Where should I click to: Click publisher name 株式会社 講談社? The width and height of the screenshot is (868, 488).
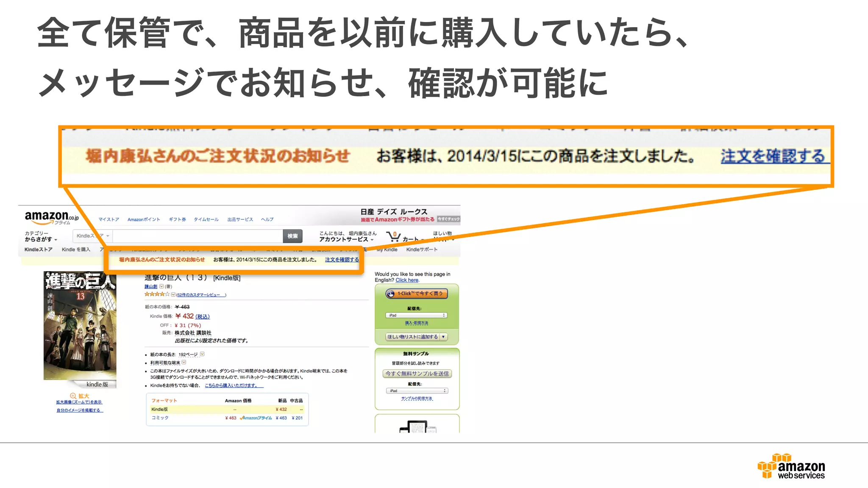click(193, 333)
